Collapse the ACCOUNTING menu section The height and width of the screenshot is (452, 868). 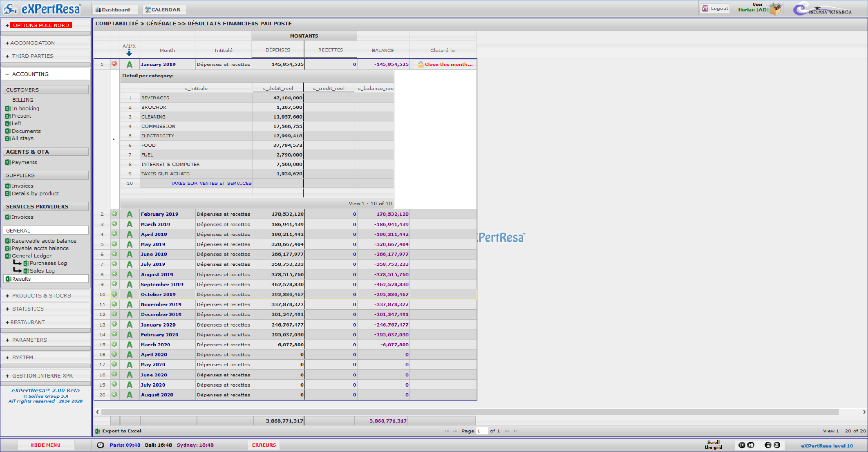click(30, 74)
